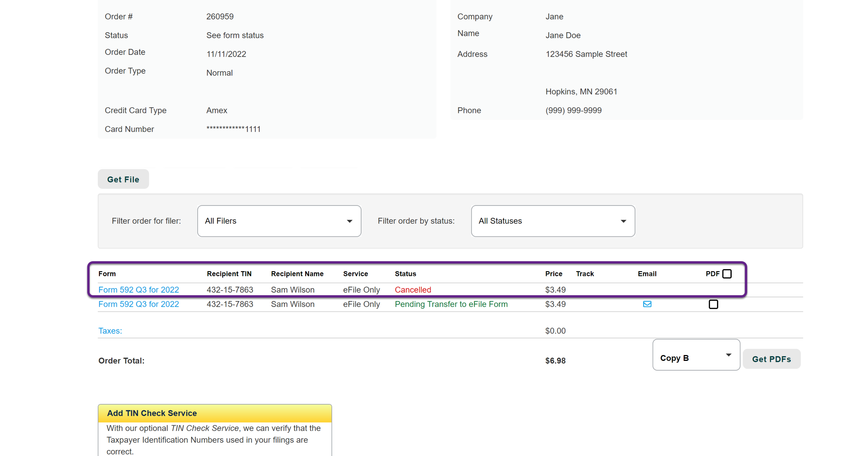Sort the table by the Status column header
Image resolution: width=868 pixels, height=456 pixels.
405,274
